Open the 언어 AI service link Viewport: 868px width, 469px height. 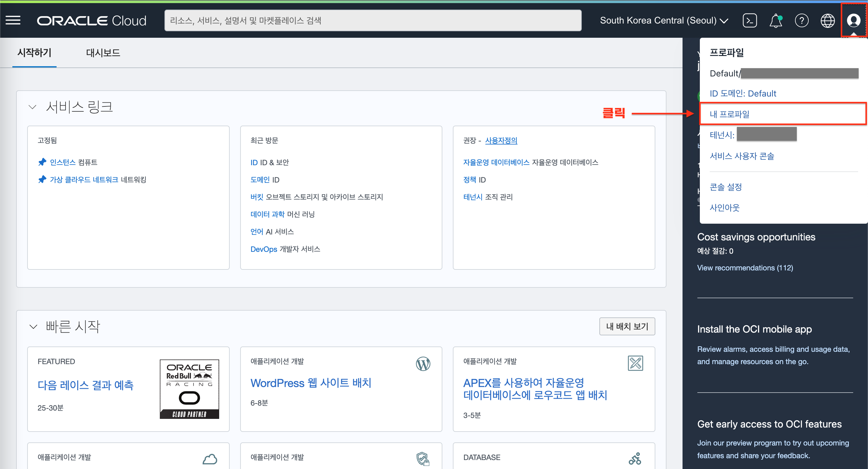tap(257, 231)
